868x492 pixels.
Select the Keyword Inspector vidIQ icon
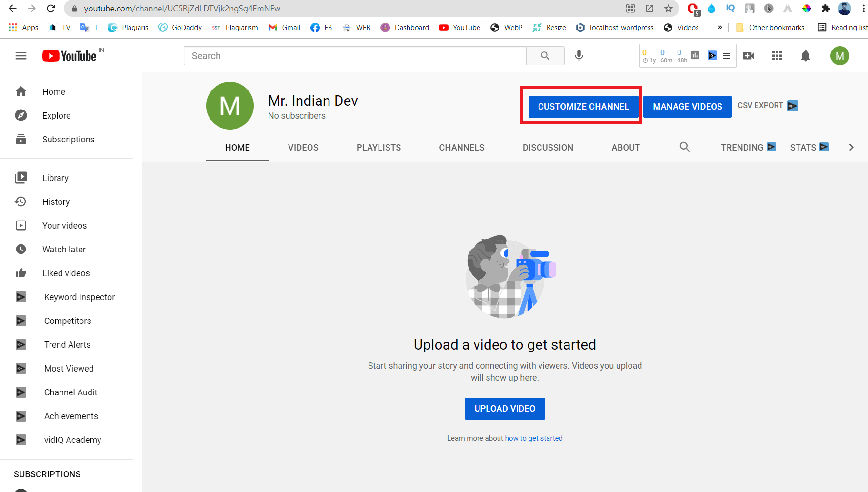click(21, 297)
